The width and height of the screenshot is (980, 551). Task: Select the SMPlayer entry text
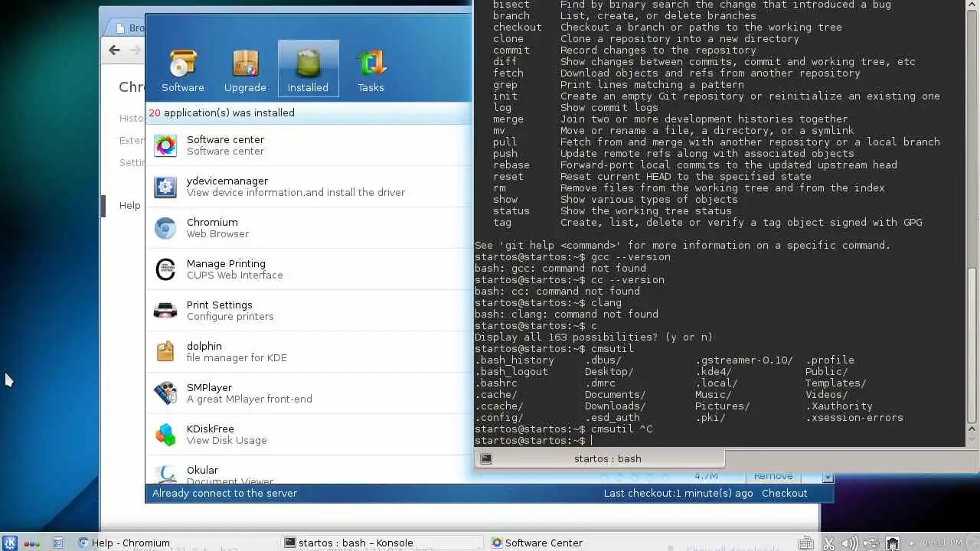coord(249,393)
